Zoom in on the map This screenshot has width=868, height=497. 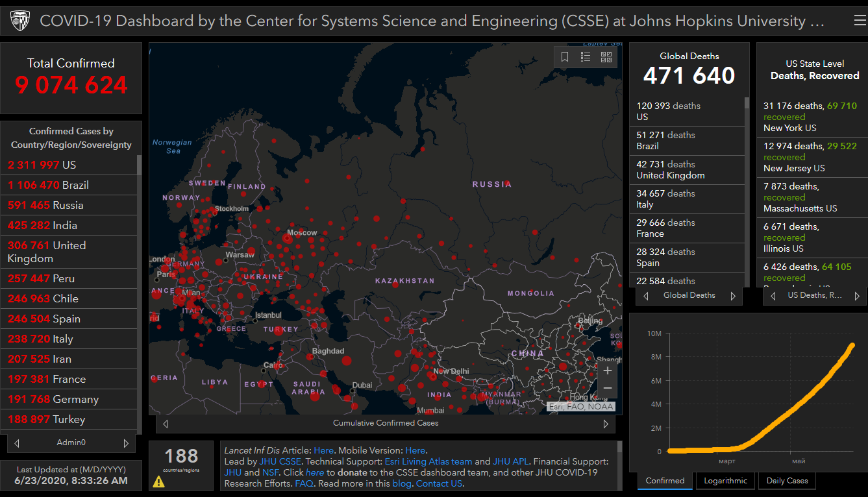point(608,371)
